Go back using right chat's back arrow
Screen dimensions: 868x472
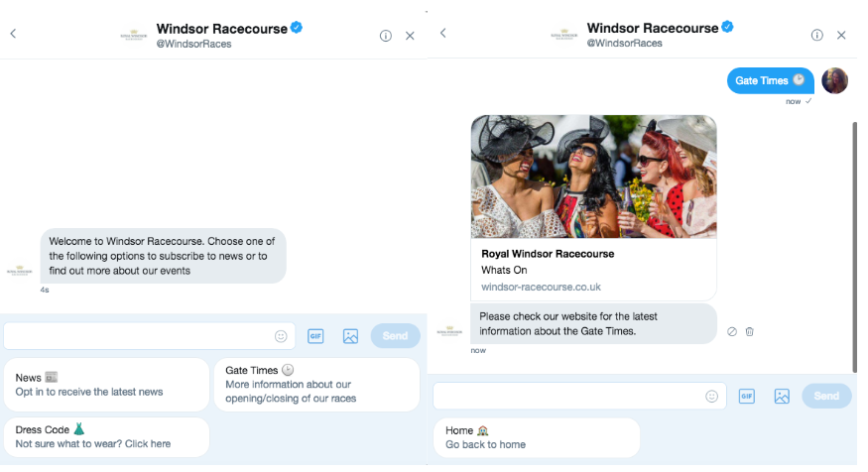point(442,33)
